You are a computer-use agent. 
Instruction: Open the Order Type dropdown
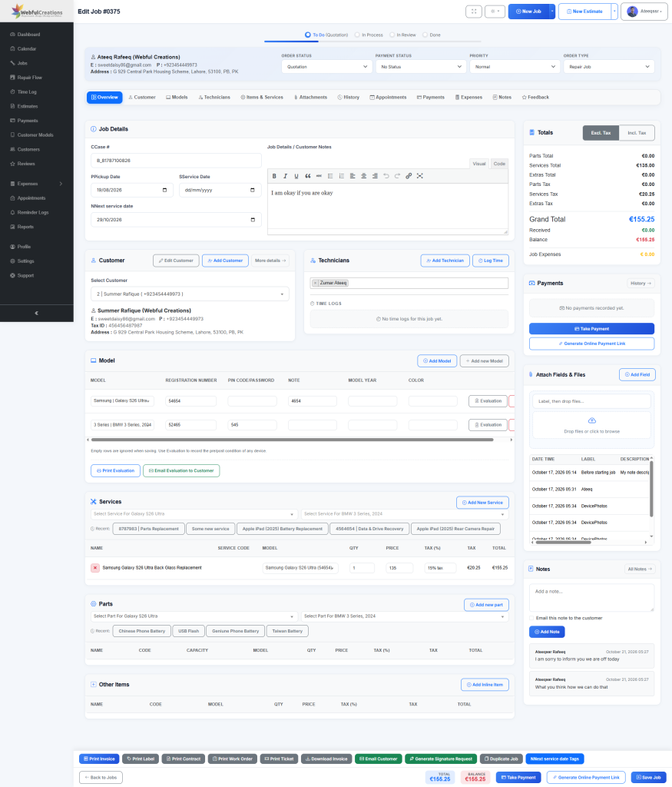click(x=609, y=67)
